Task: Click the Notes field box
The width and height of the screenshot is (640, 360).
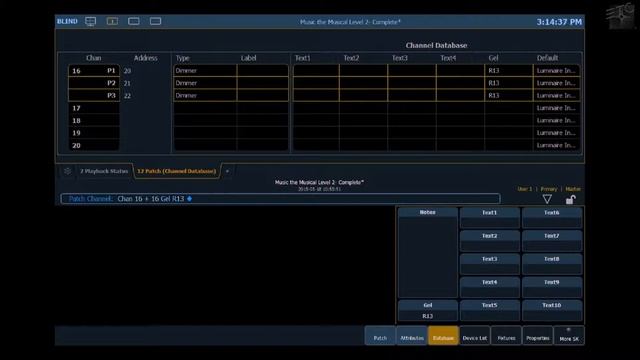Action: pos(428,253)
